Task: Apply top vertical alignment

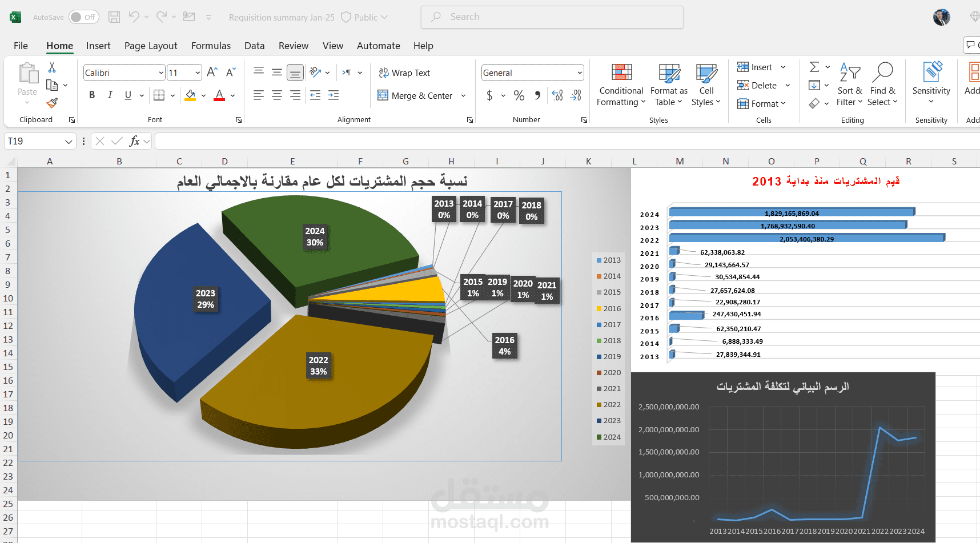Action: [259, 71]
